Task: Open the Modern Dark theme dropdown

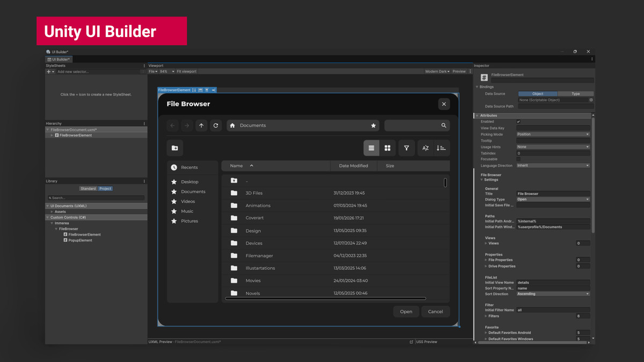Action: click(x=437, y=71)
